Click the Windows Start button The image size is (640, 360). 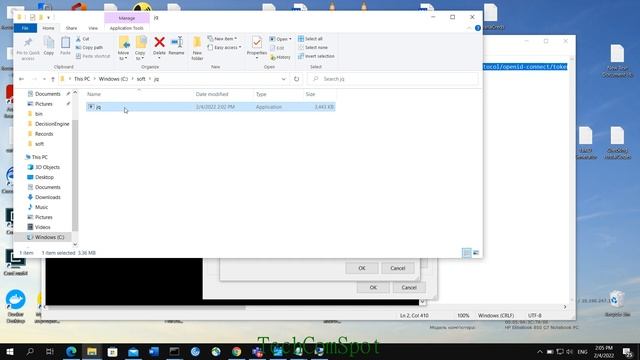tap(9, 351)
